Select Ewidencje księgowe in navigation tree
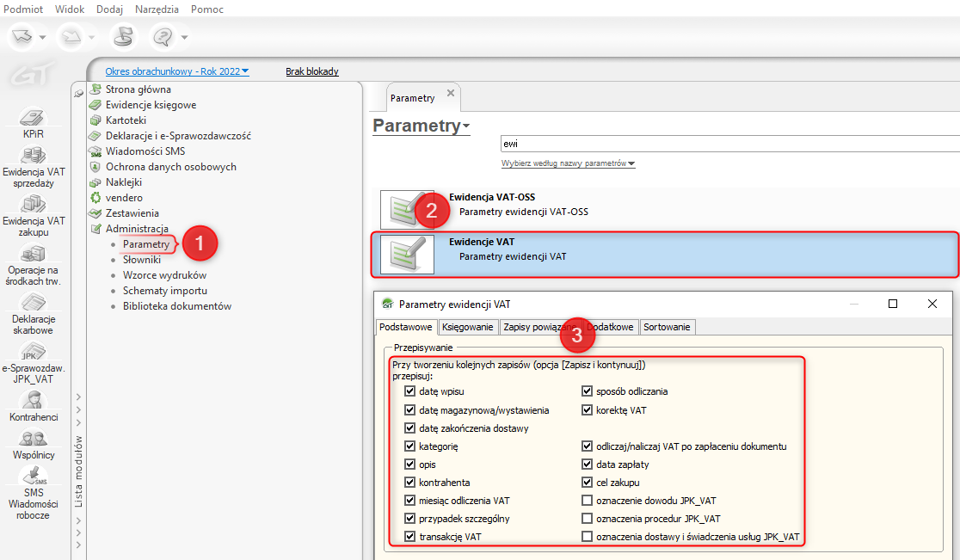This screenshot has height=560, width=960. (x=151, y=105)
